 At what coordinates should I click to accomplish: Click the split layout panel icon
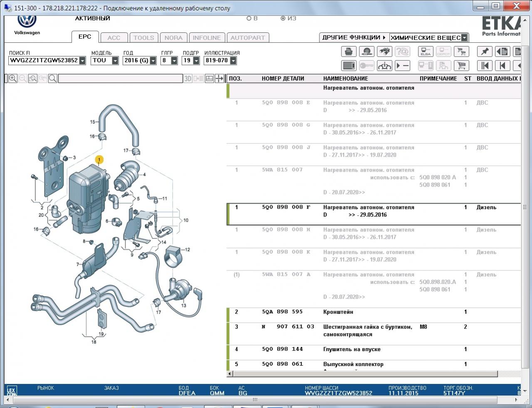click(x=210, y=79)
